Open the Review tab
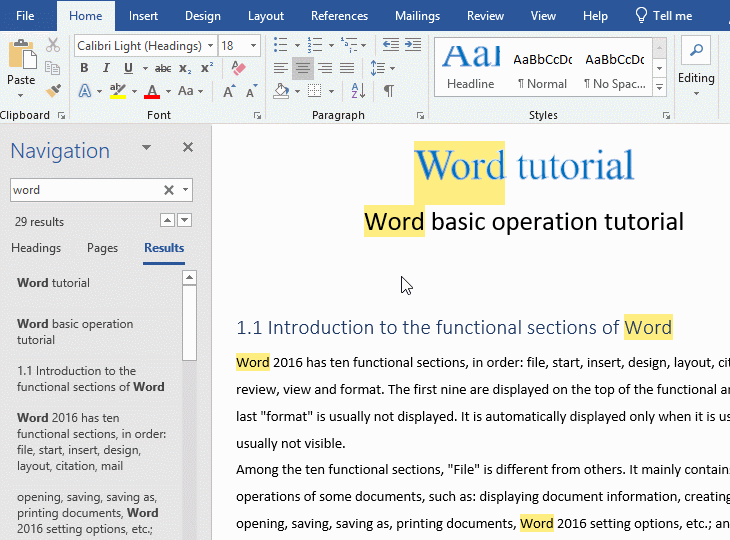The image size is (730, 540). [485, 16]
